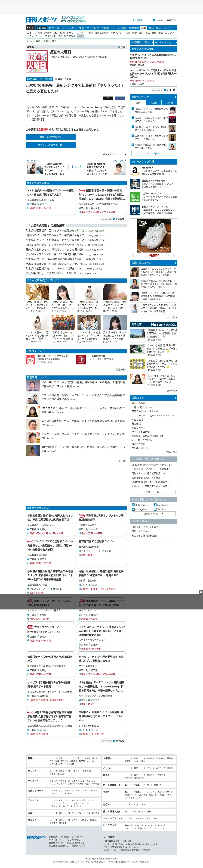Select AKB48 sub-navigation item

click(x=48, y=33)
